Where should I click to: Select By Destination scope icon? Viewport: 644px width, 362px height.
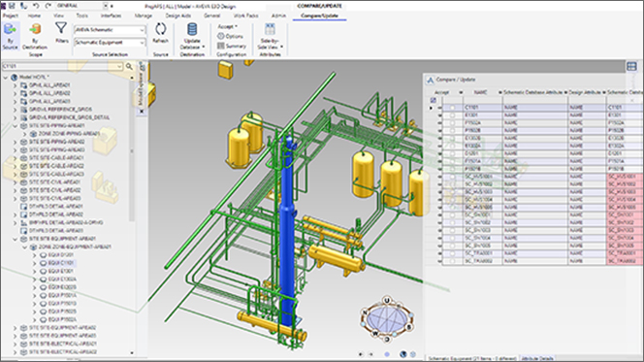pos(35,29)
